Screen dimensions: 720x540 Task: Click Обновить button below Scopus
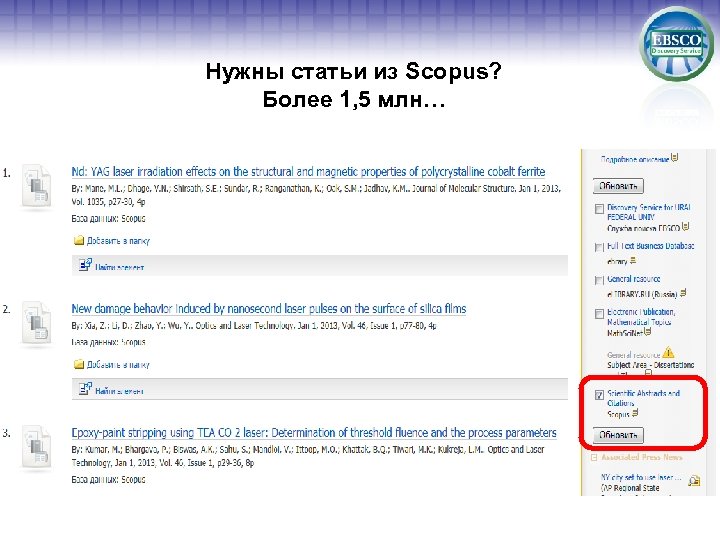tap(618, 435)
